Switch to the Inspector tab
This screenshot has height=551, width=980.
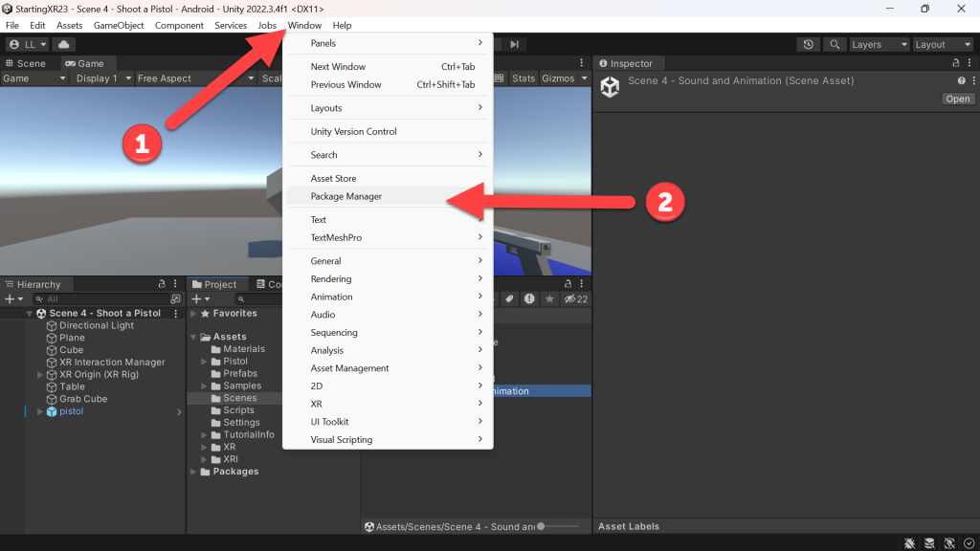point(626,63)
